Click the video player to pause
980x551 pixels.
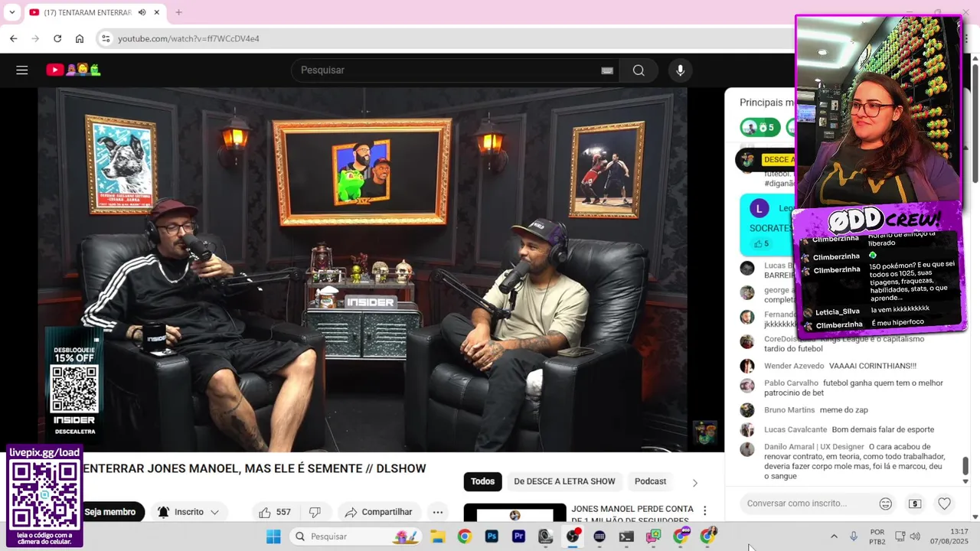[362, 269]
